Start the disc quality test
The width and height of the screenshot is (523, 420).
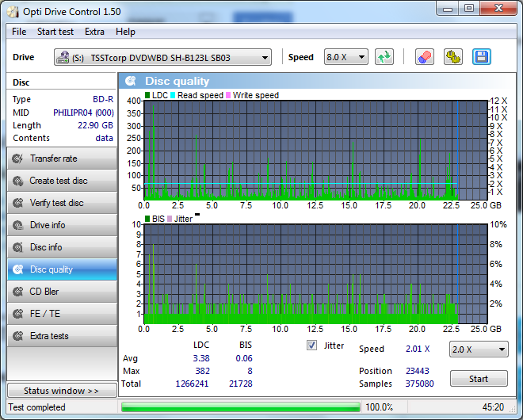pyautogui.click(x=479, y=379)
